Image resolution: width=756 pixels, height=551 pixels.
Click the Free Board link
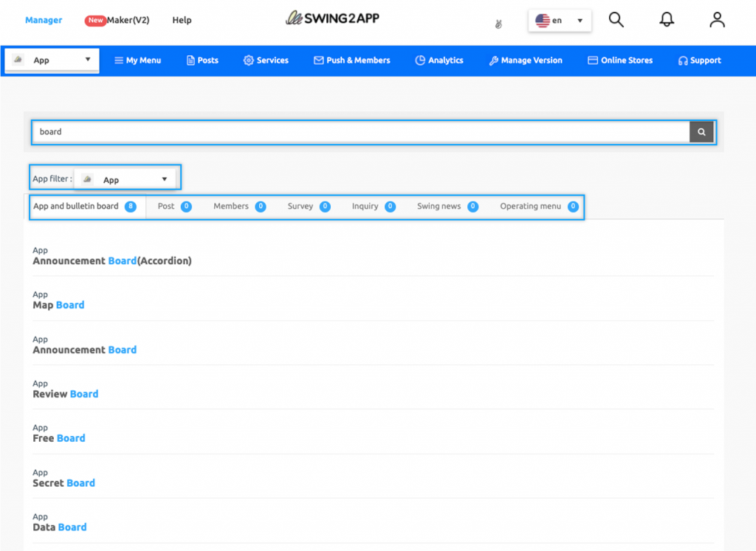[59, 438]
